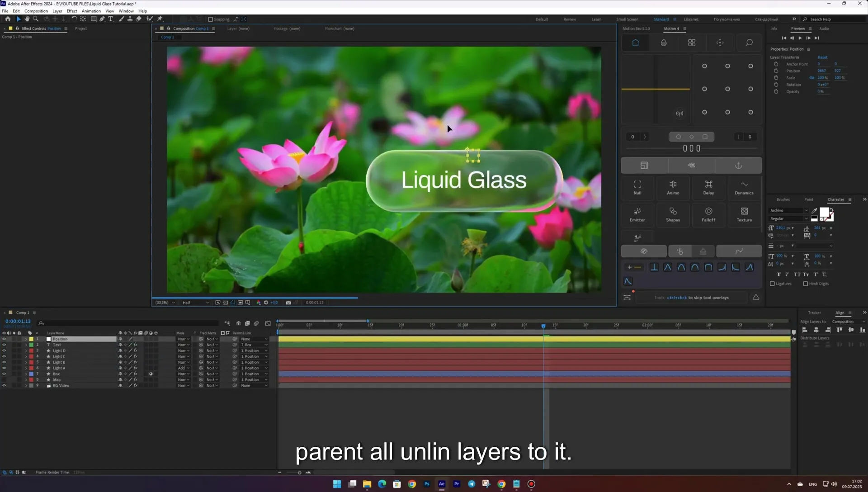Open Premiere Pro from the taskbar
Viewport: 868px width, 492px height.
click(457, 484)
